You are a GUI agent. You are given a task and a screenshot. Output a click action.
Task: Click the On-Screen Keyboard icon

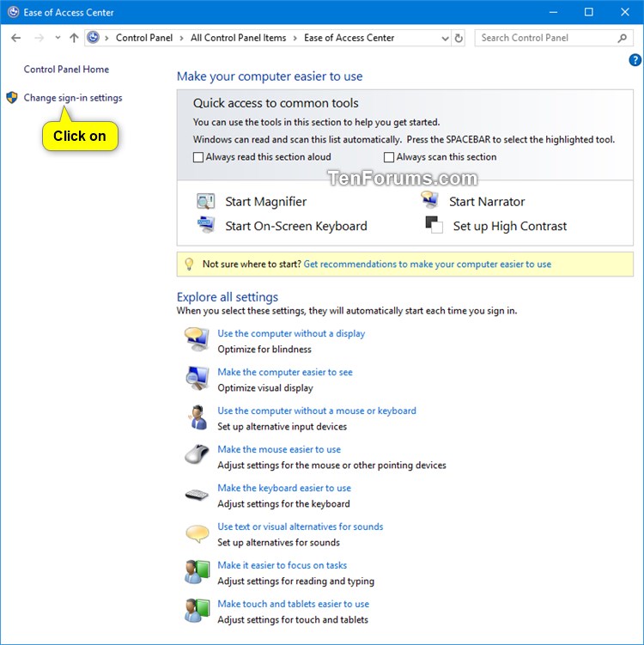point(205,225)
